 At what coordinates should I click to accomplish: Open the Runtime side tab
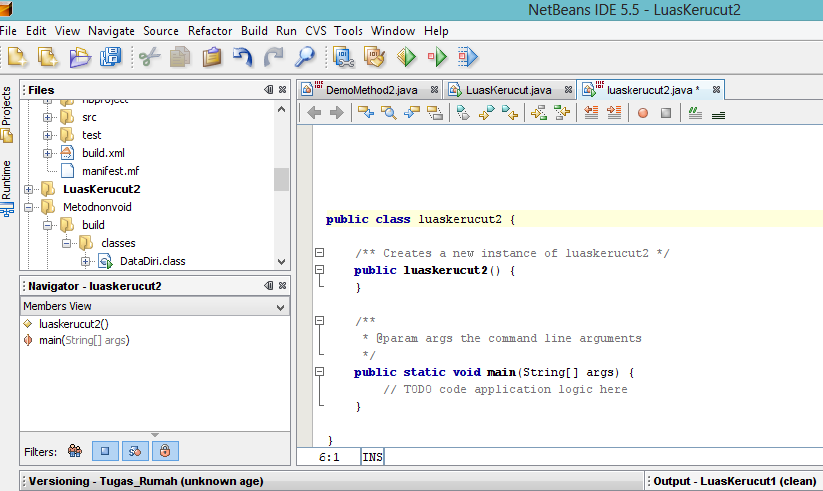point(7,188)
